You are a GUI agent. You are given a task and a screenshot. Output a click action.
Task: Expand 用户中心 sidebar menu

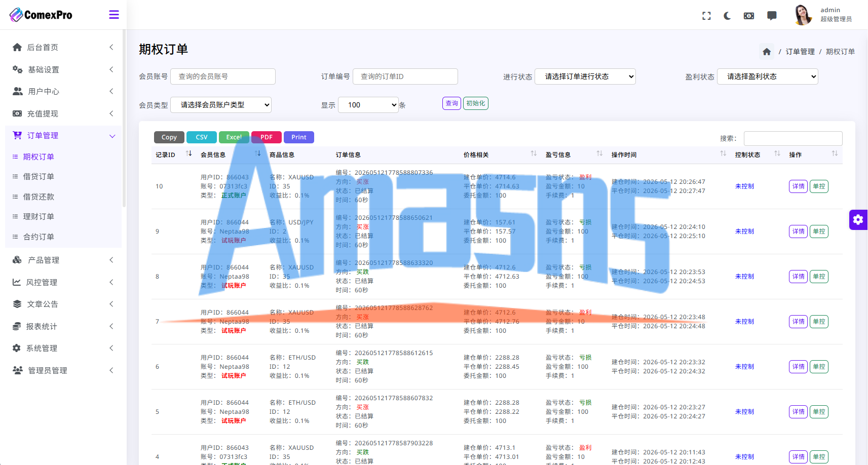63,91
